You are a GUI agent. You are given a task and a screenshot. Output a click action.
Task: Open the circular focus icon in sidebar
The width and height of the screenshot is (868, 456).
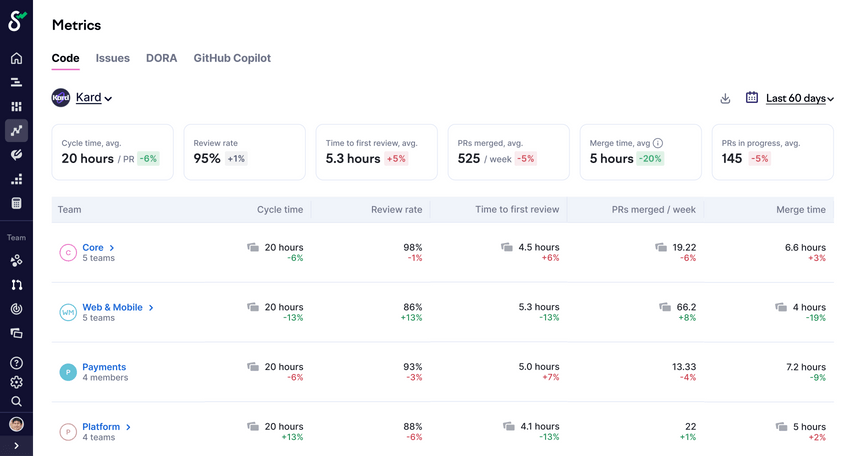click(17, 309)
